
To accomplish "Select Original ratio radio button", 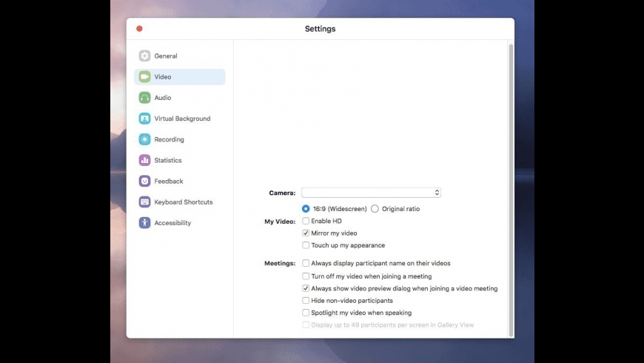I will point(375,209).
